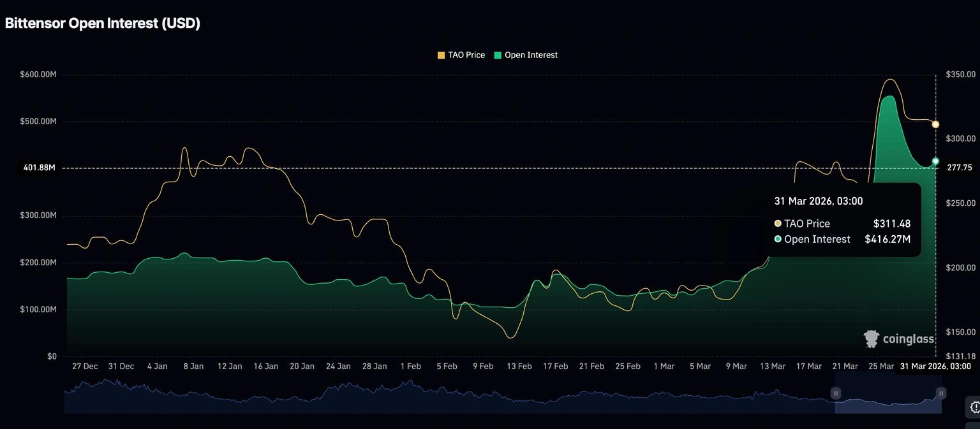The width and height of the screenshot is (980, 429).
Task: Click the green Open Interest legend swatch
Action: (498, 55)
